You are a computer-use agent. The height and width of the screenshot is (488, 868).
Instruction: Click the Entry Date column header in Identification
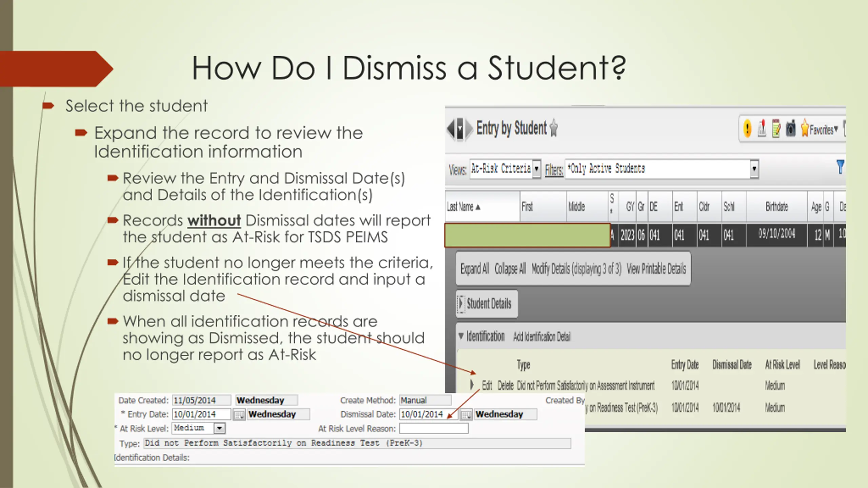[x=685, y=365]
